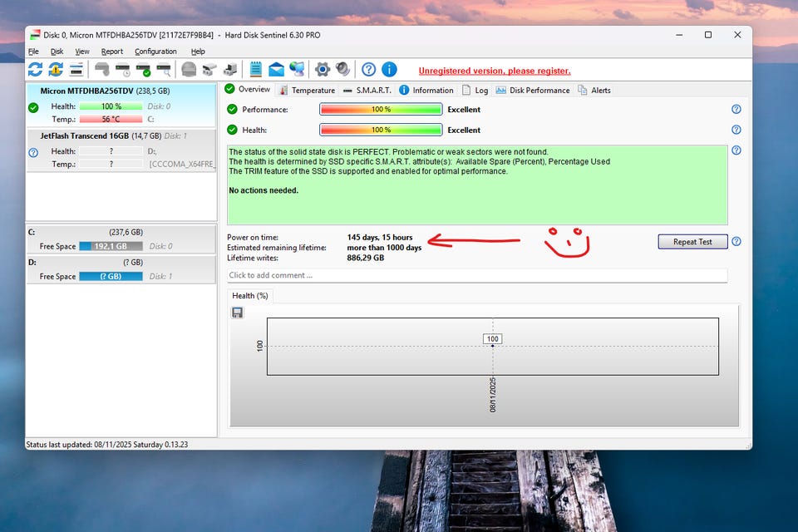This screenshot has height=532, width=798.
Task: Switch to the Temperature tab
Action: pos(308,90)
